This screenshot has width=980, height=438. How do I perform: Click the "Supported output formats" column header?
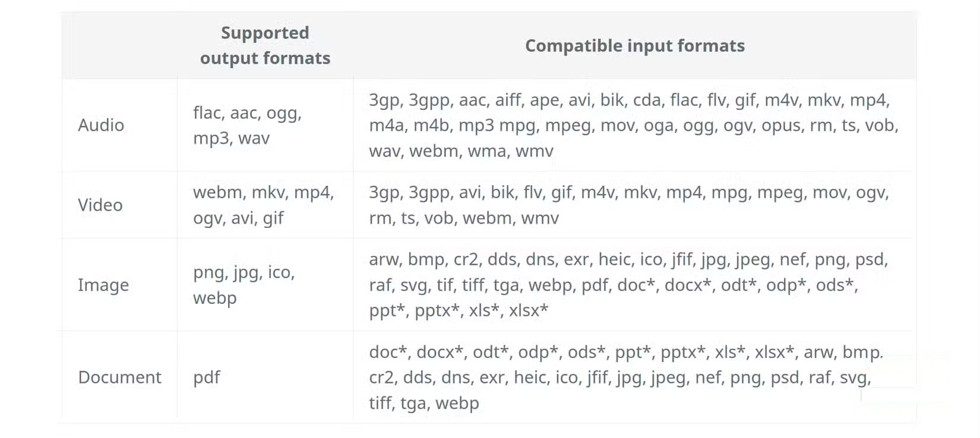tap(265, 45)
